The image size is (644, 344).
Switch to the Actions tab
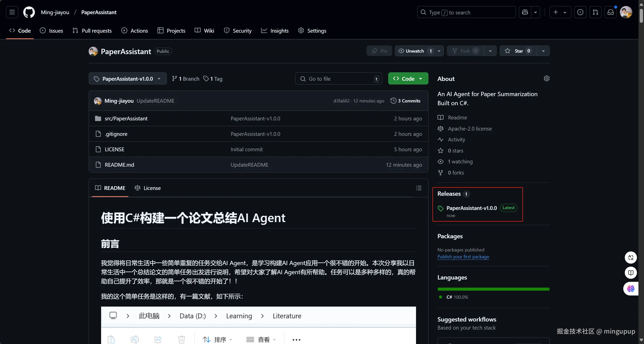(134, 31)
